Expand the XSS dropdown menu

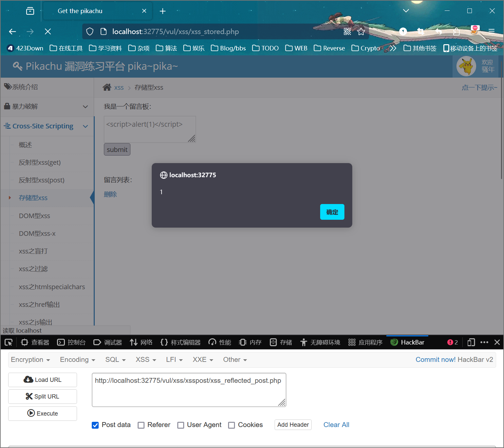tap(145, 360)
